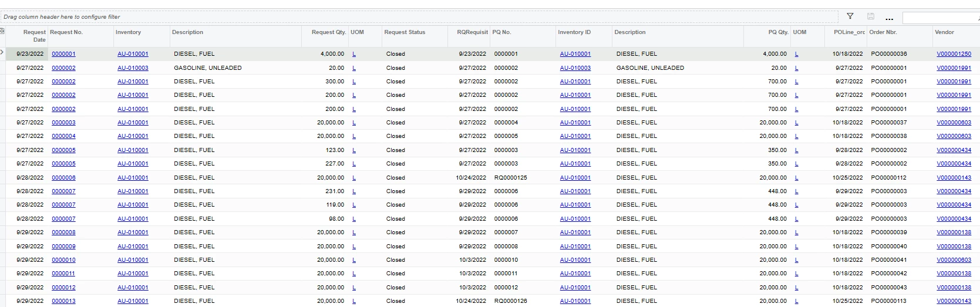Open the filter settings funnel icon
The height and width of the screenshot is (307, 980).
[850, 16]
